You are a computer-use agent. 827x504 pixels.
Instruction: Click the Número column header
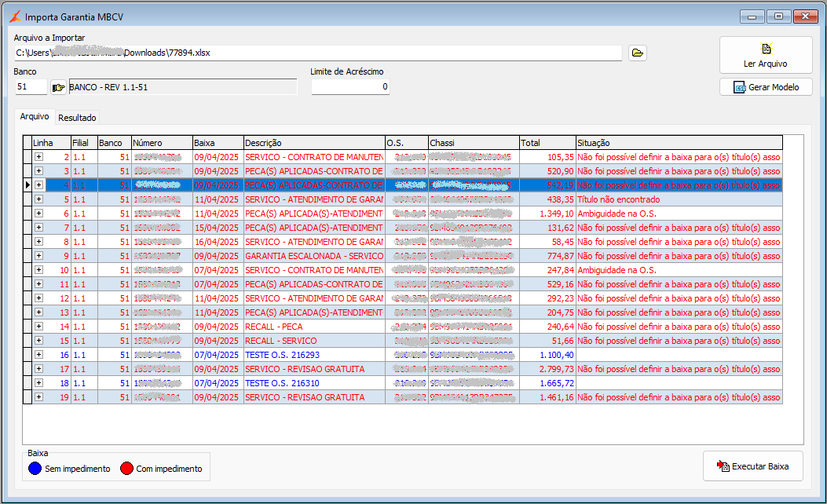(162, 143)
